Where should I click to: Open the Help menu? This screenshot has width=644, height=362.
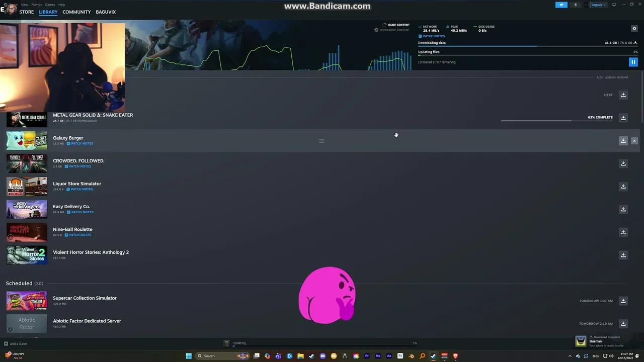tap(61, 5)
